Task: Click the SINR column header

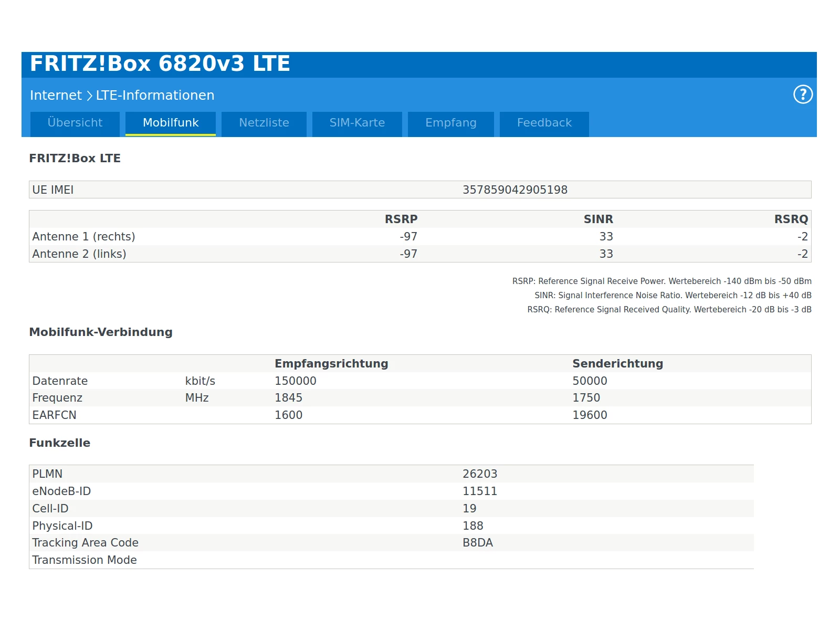Action: point(598,219)
